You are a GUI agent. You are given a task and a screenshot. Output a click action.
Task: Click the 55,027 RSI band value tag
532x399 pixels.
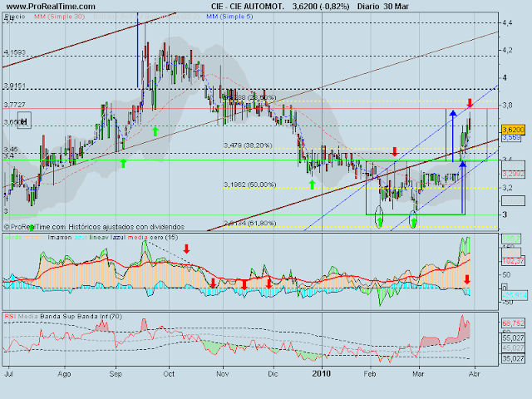click(x=513, y=338)
